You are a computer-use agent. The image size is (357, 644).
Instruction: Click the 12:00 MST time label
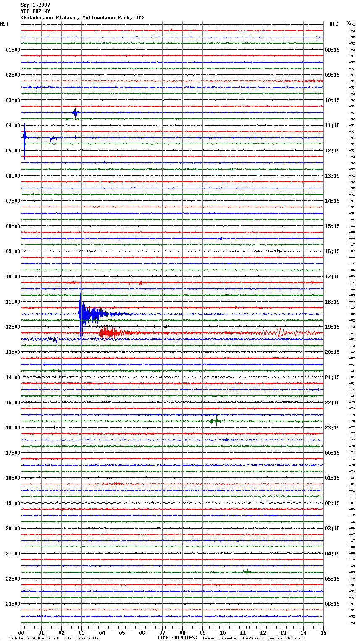(13, 327)
